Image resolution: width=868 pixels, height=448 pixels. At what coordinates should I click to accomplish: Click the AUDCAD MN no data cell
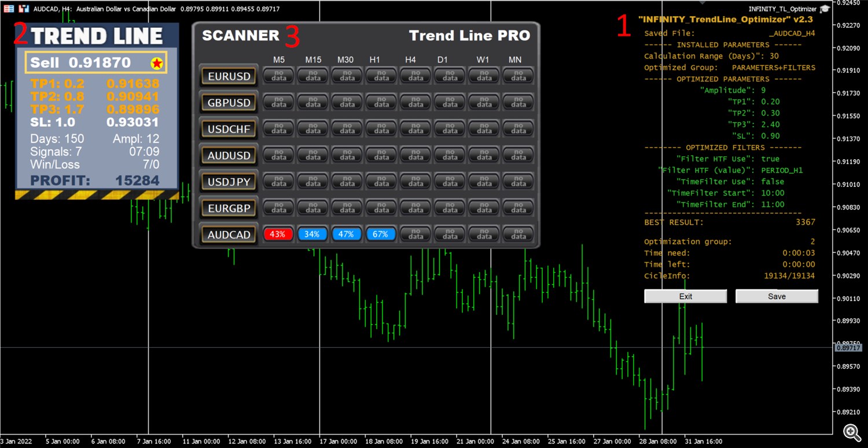(x=518, y=234)
